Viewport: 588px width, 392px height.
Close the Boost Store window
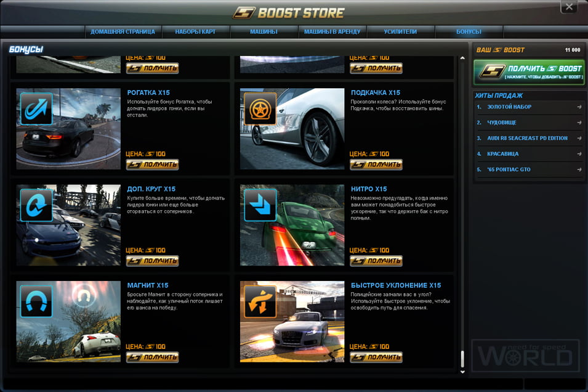pyautogui.click(x=569, y=7)
